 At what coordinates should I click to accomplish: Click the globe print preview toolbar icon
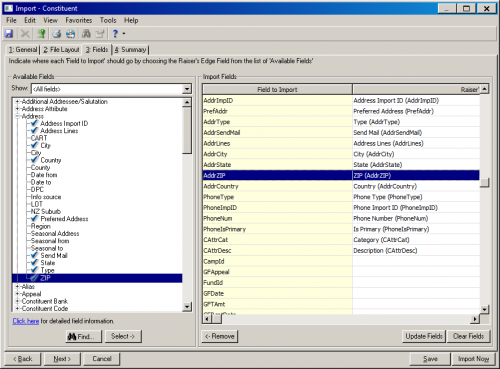point(70,34)
